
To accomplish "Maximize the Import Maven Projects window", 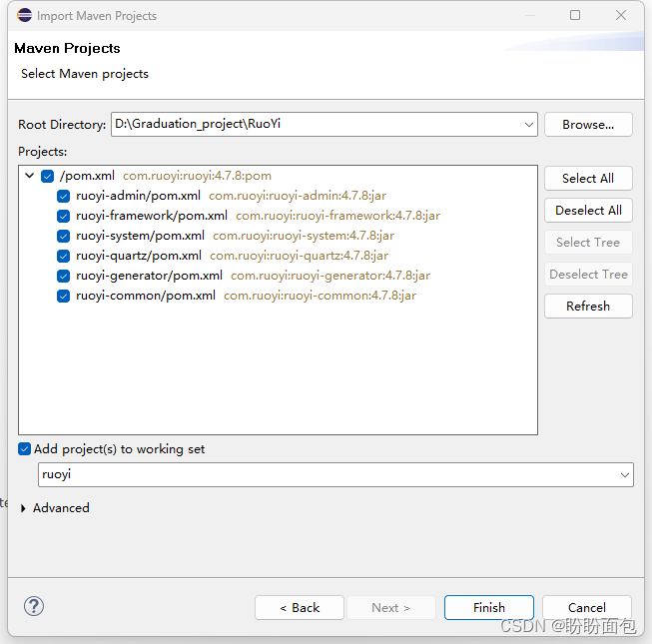I will [575, 15].
